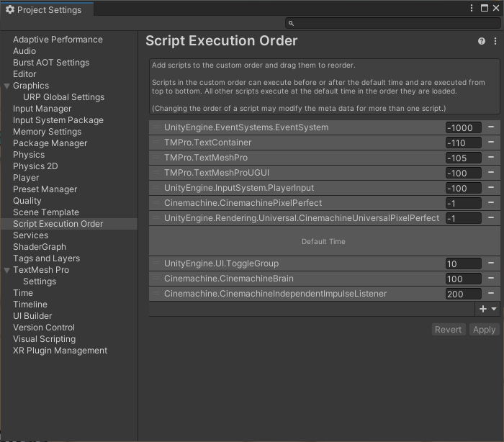Collapse the TextMesh Pro category
The image size is (504, 442).
[6, 270]
